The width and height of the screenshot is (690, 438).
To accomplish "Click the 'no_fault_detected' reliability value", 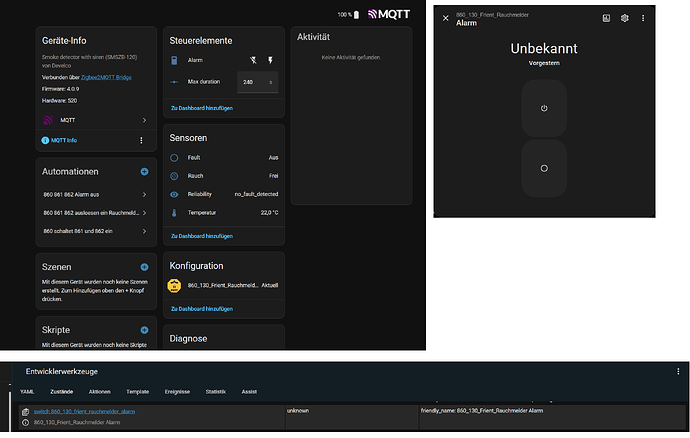I will pyautogui.click(x=256, y=194).
